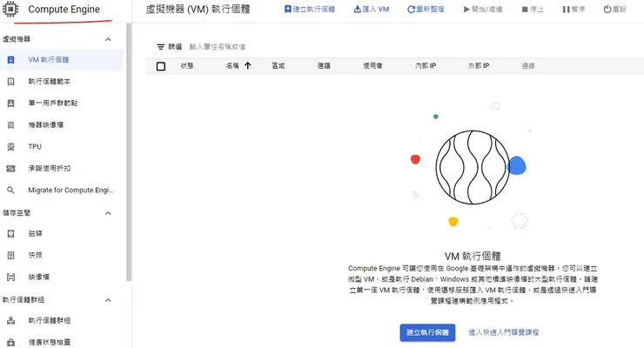Image resolution: width=644 pixels, height=348 pixels.
Task: Click the globe illustration graphic
Action: point(473,167)
